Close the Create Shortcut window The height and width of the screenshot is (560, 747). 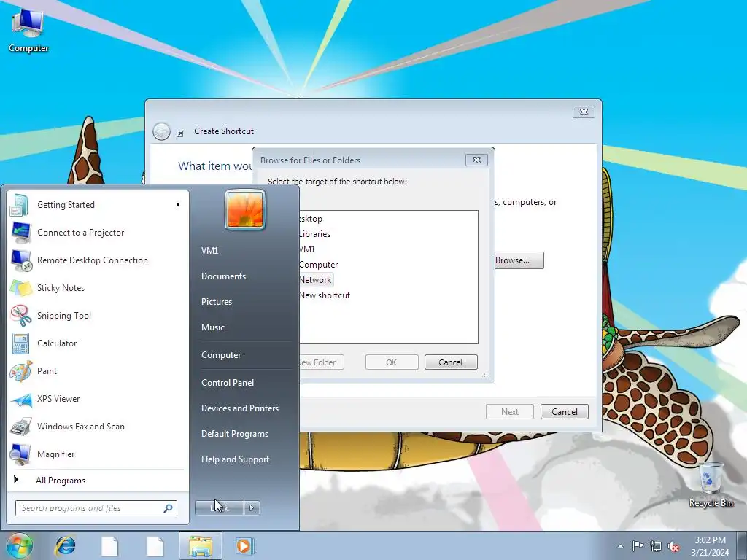(x=584, y=112)
